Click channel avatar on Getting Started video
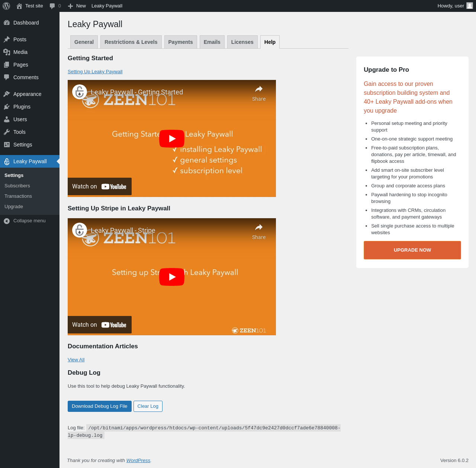The height and width of the screenshot is (468, 476). coord(80,92)
